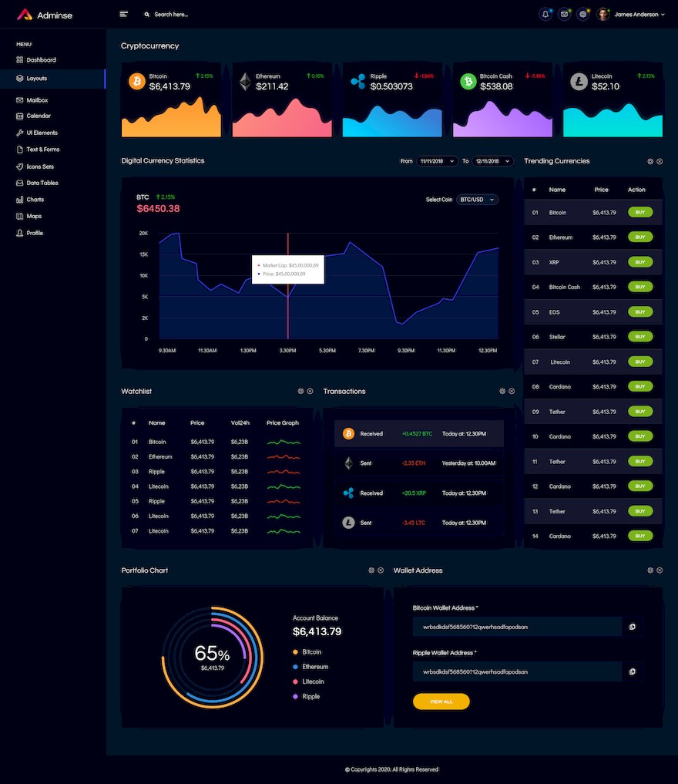
Task: Close the Trending Currencies panel
Action: coord(660,161)
